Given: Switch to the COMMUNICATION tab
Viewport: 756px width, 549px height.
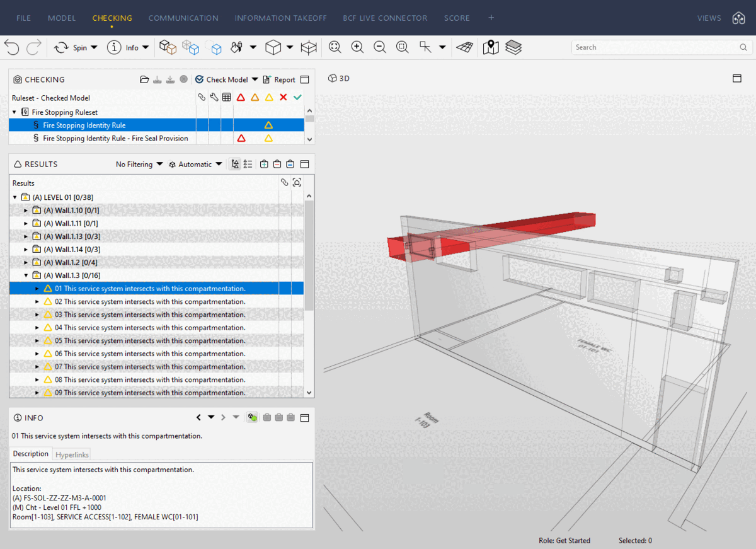Looking at the screenshot, I should pyautogui.click(x=183, y=18).
